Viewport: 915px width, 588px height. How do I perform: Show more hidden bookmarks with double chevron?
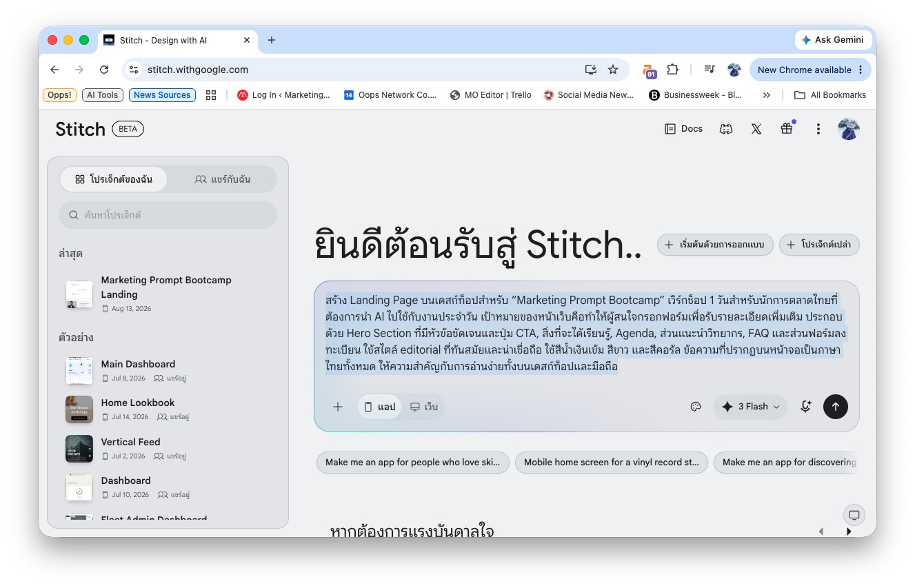[767, 95]
